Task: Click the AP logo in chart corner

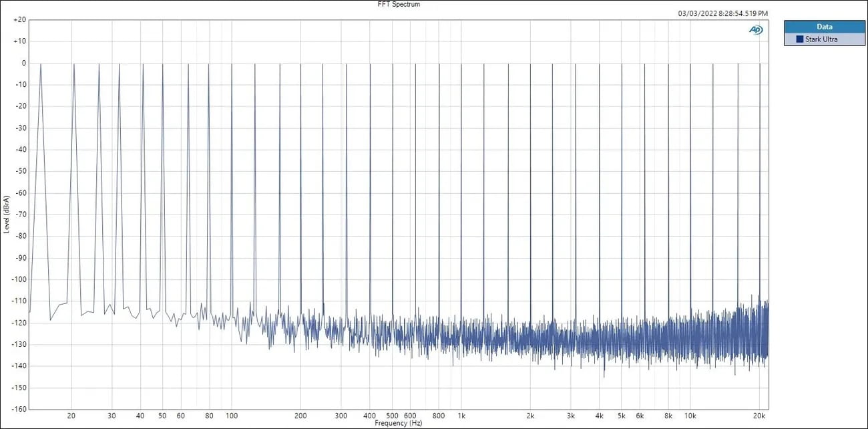Action: click(x=756, y=29)
